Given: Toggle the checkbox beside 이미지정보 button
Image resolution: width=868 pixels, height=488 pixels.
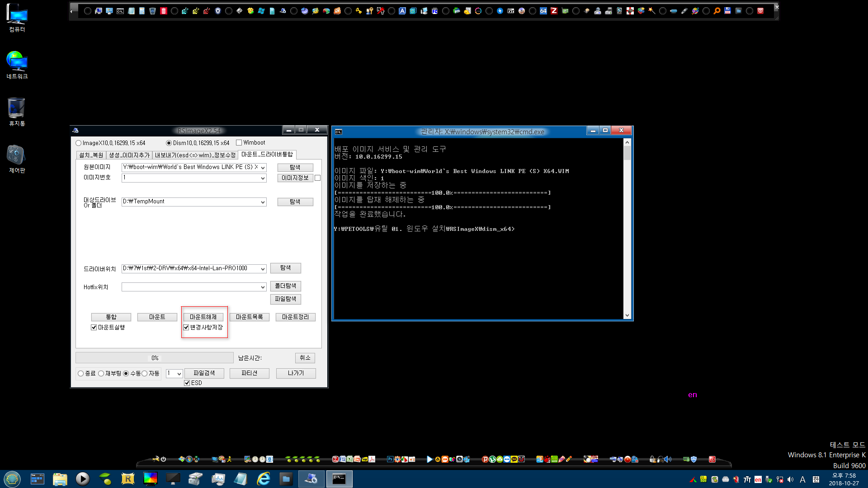Looking at the screenshot, I should click(318, 178).
